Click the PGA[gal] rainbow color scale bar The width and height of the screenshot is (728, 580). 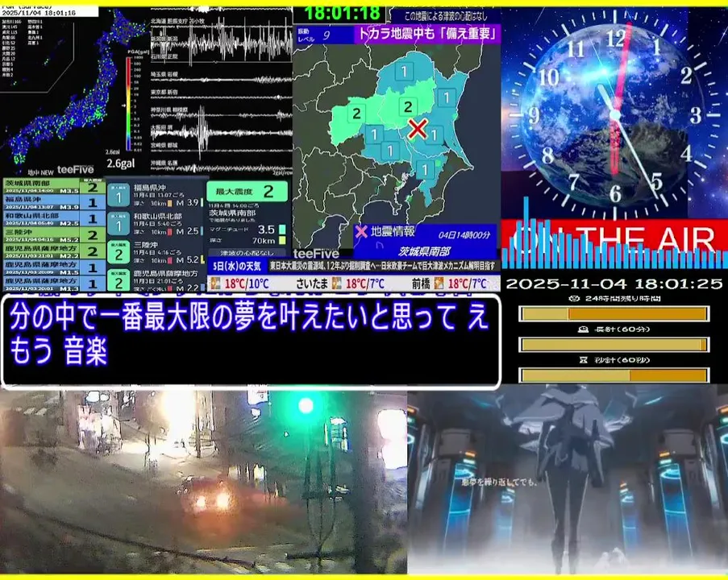(x=129, y=105)
